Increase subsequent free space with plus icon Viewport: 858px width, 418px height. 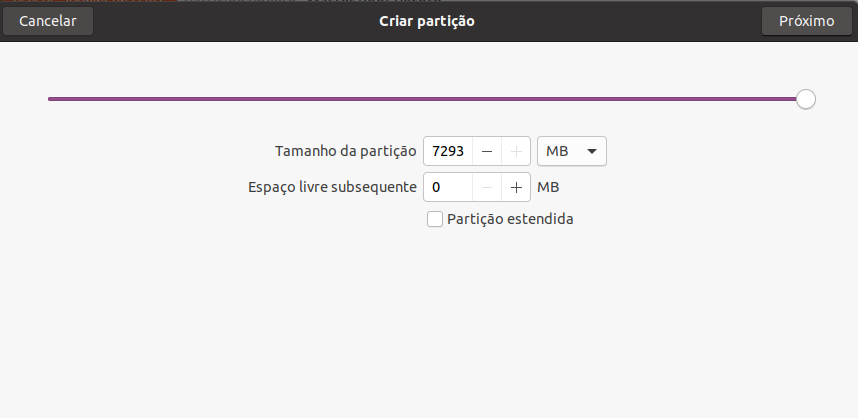516,187
